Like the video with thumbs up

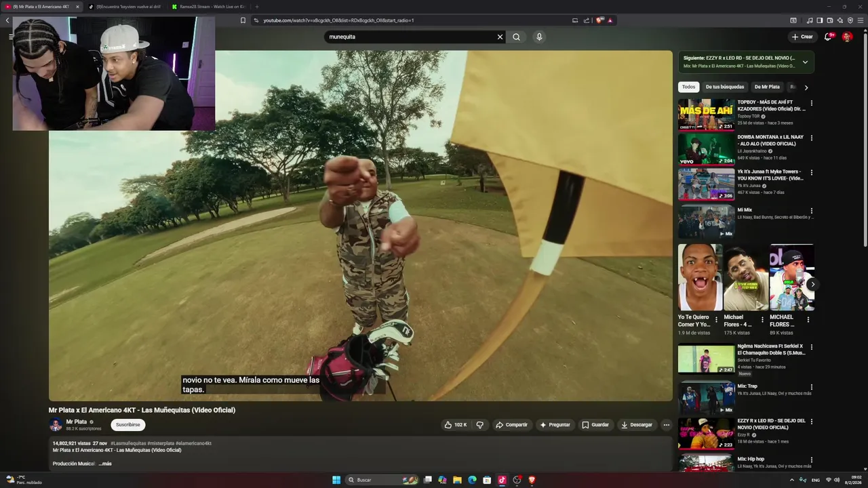tap(456, 425)
